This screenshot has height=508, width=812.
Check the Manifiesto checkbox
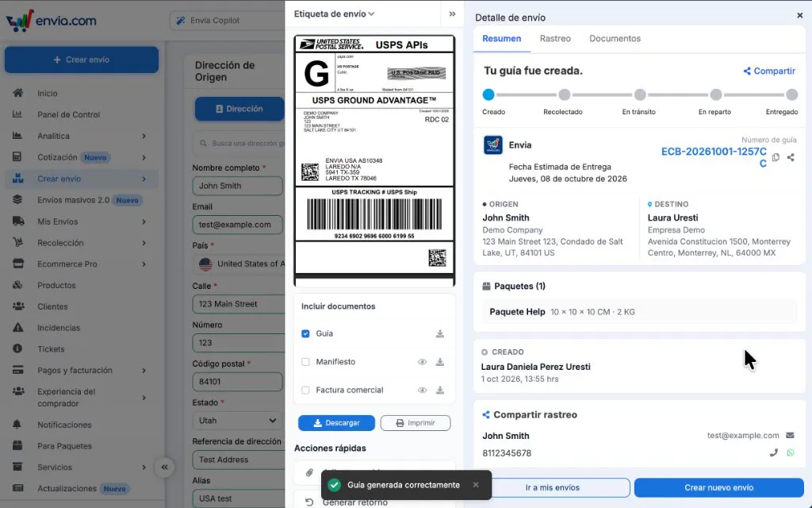click(x=305, y=362)
